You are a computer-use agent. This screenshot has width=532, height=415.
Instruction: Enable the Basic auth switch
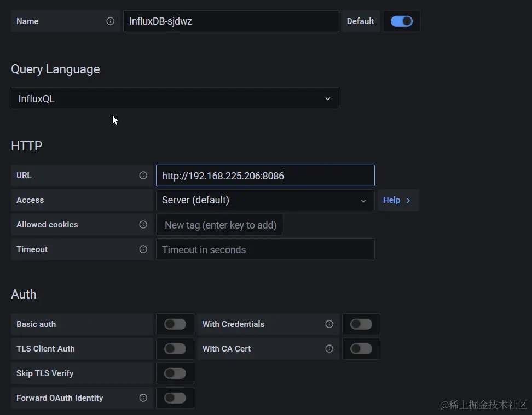[175, 324]
